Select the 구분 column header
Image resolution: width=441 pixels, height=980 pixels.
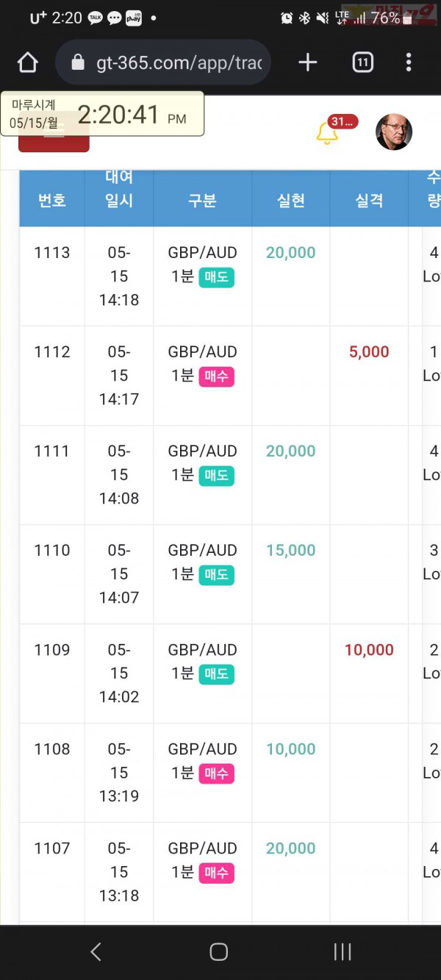[202, 201]
